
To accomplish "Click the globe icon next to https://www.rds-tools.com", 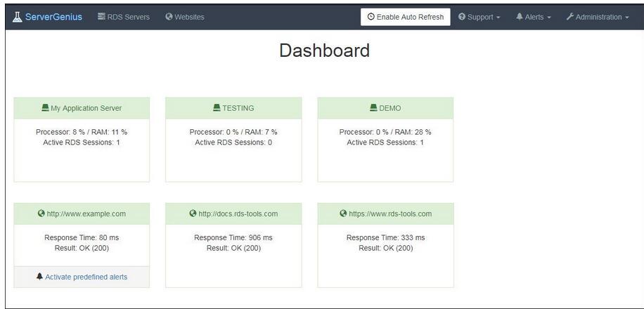I will pyautogui.click(x=343, y=213).
